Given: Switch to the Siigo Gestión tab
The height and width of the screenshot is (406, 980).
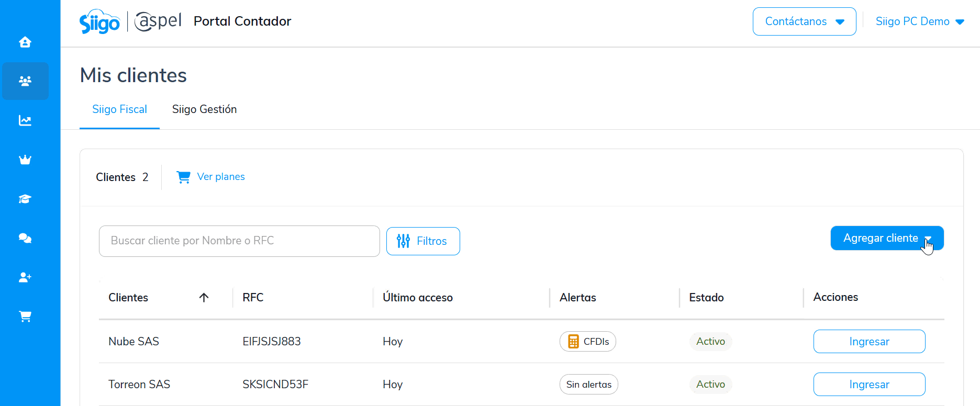Looking at the screenshot, I should point(204,109).
